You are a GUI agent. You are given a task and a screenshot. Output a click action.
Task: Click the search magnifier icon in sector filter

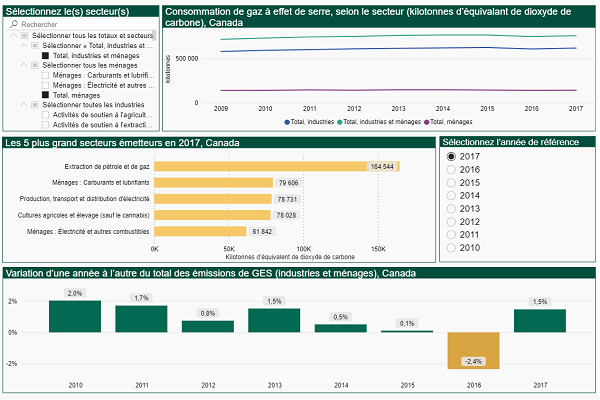pos(13,23)
